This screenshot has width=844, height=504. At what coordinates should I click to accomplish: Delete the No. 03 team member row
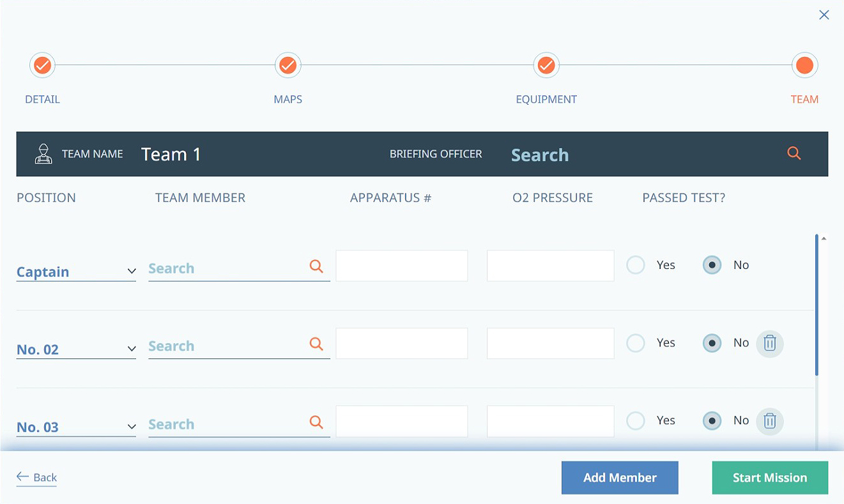tap(770, 421)
